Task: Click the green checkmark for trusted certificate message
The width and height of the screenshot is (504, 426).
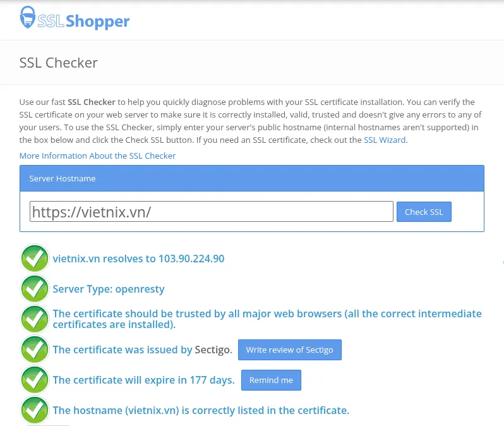Action: (x=35, y=319)
